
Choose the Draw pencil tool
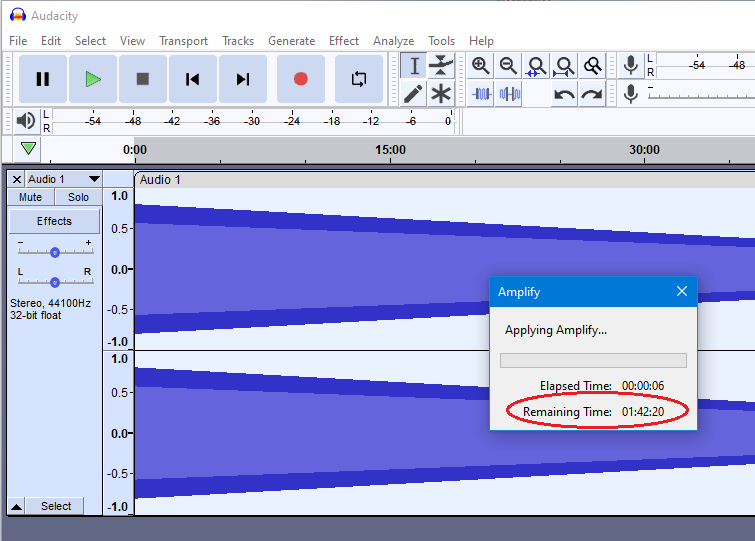click(414, 94)
